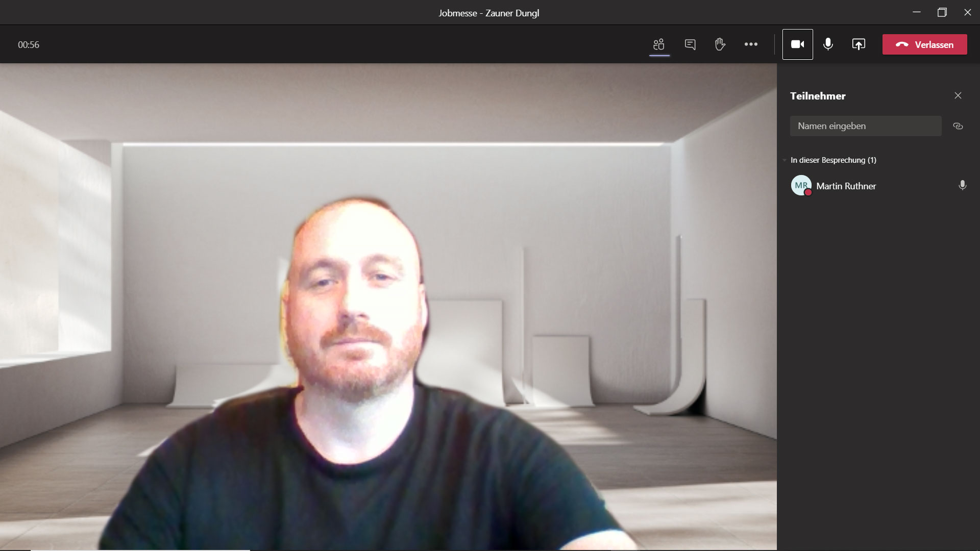
Task: Open the meeting chat icon
Action: 690,44
